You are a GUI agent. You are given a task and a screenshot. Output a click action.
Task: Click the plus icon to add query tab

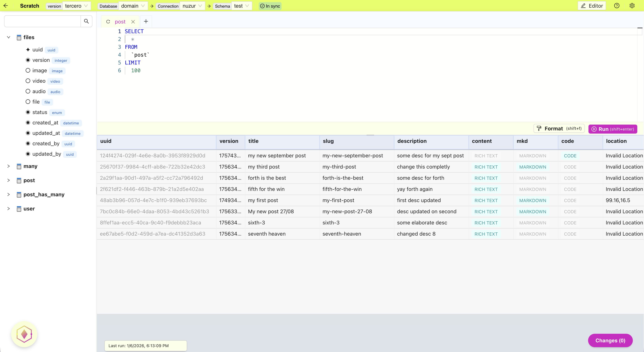(146, 21)
